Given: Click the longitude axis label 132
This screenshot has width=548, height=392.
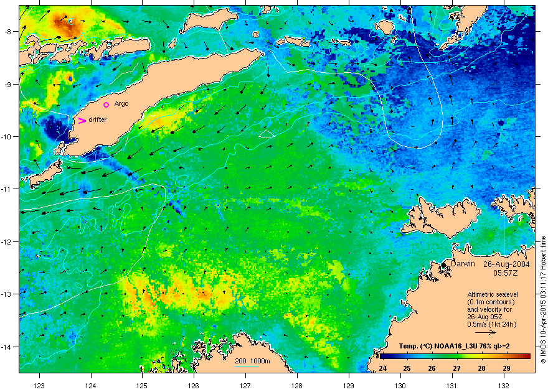Looking at the screenshot, I should coord(504,385).
